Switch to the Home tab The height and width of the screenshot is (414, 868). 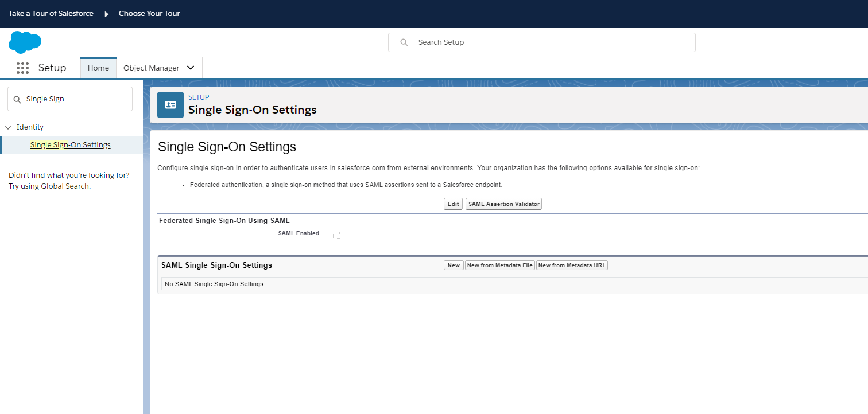(x=98, y=68)
